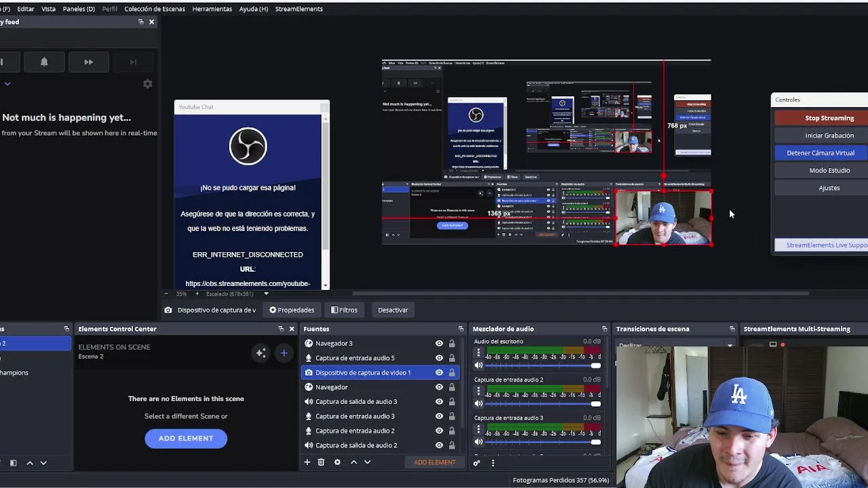Viewport: 868px width, 488px height.
Task: Hide Captura de entrada audio 5 source
Action: (439, 358)
